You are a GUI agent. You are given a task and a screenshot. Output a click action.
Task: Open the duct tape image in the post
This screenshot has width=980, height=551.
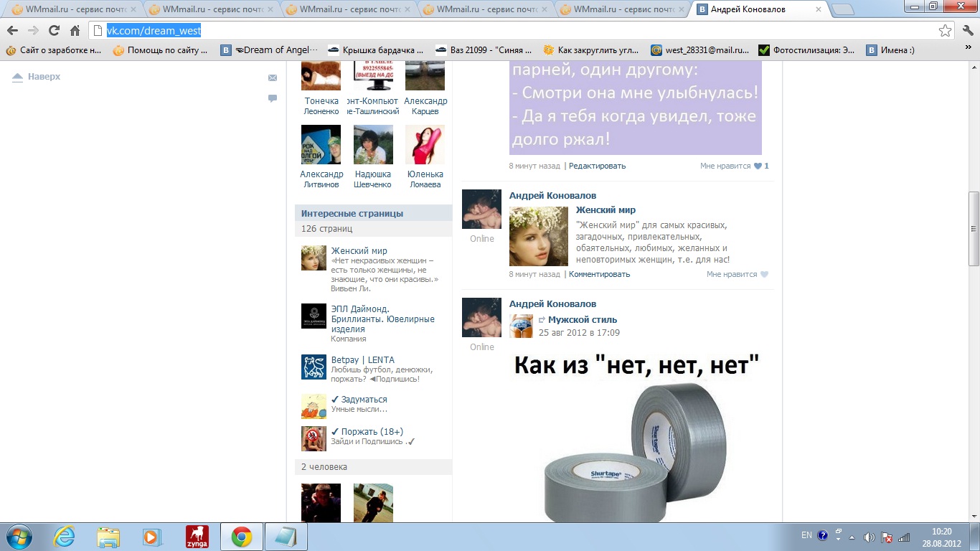coord(636,435)
